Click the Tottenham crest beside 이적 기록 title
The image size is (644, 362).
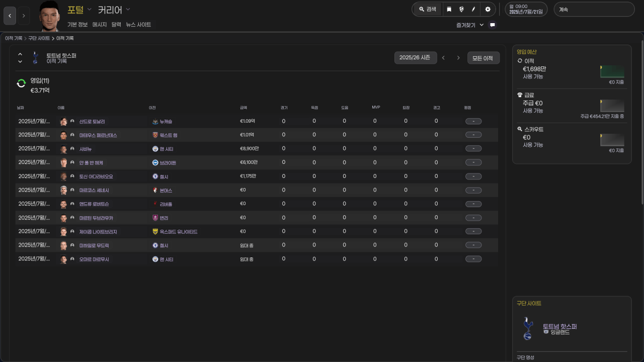click(35, 58)
